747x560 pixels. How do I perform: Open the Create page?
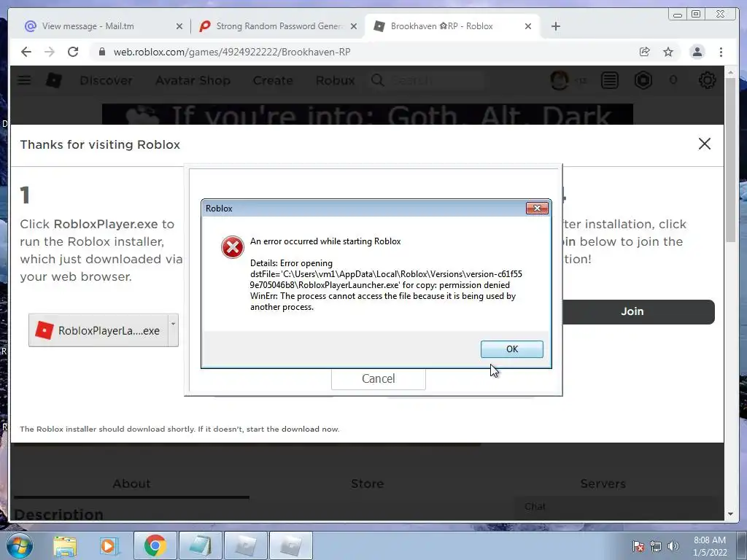[273, 80]
